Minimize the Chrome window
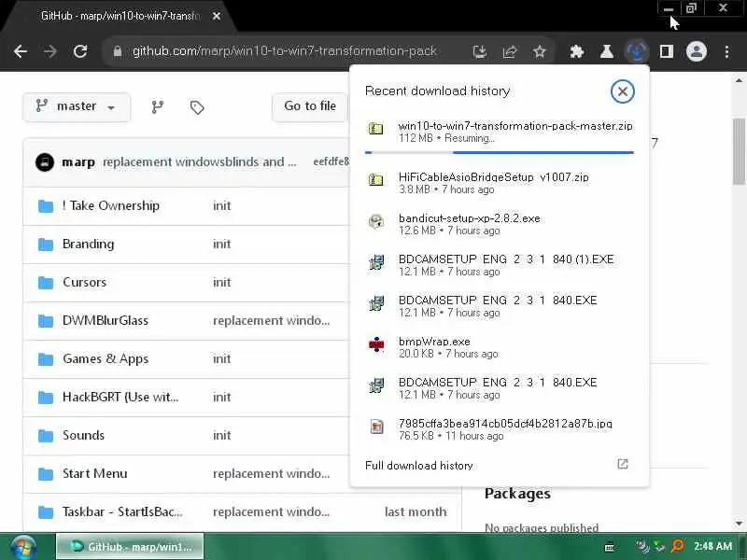This screenshot has width=747, height=560. coord(668,8)
